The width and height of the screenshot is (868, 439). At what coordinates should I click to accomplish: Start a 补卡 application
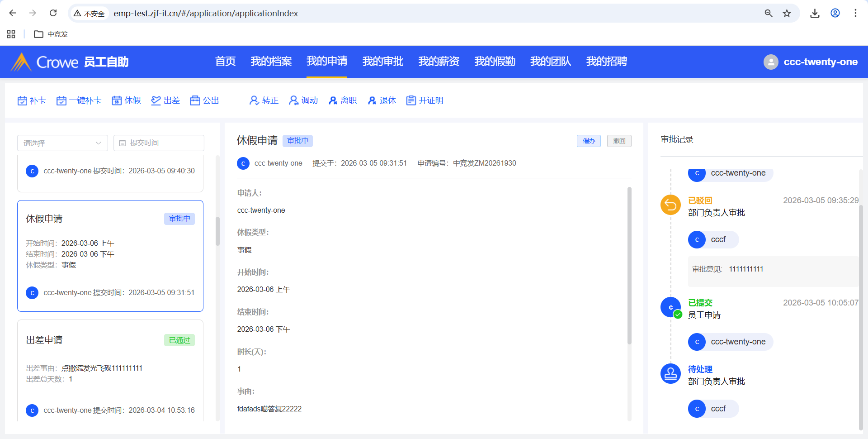coord(32,100)
